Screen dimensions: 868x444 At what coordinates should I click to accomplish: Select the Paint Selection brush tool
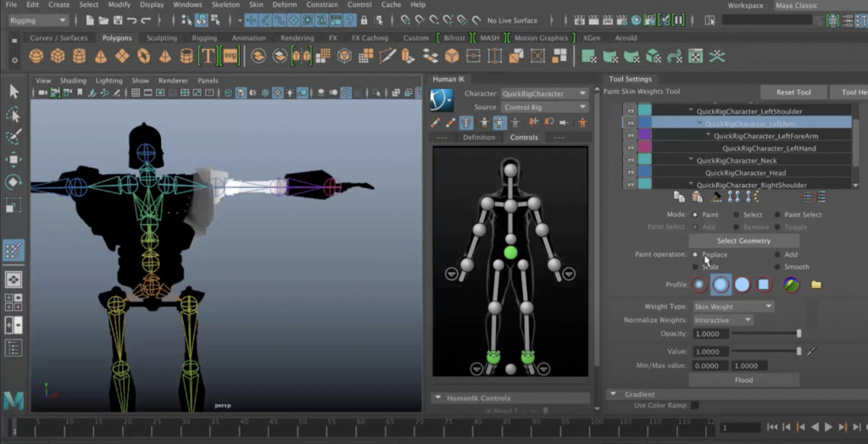pos(14,136)
